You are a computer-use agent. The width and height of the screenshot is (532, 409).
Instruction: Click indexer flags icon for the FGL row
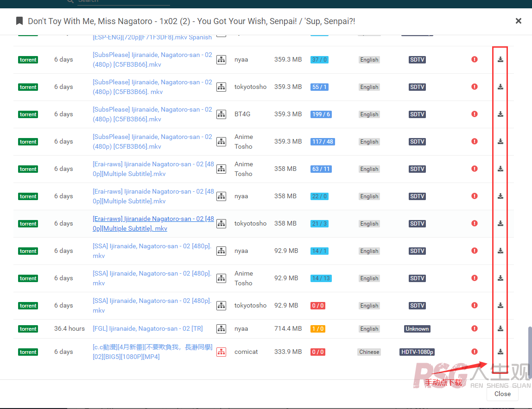pos(221,328)
